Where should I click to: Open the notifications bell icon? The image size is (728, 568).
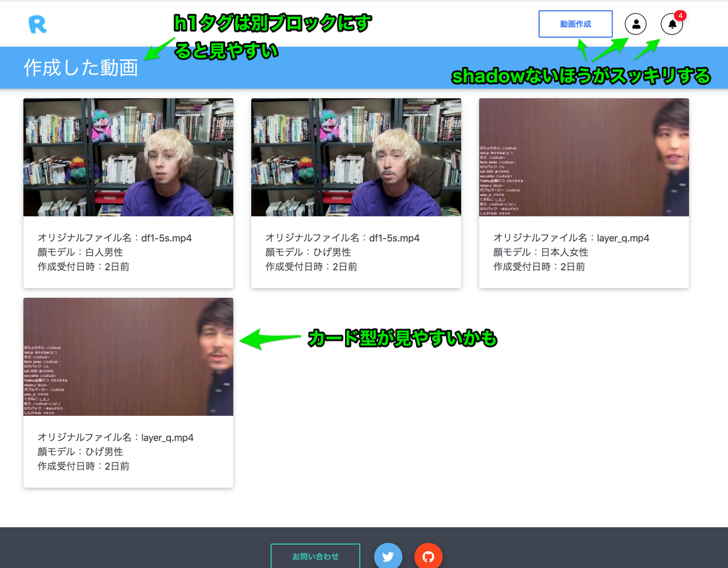[x=672, y=24]
